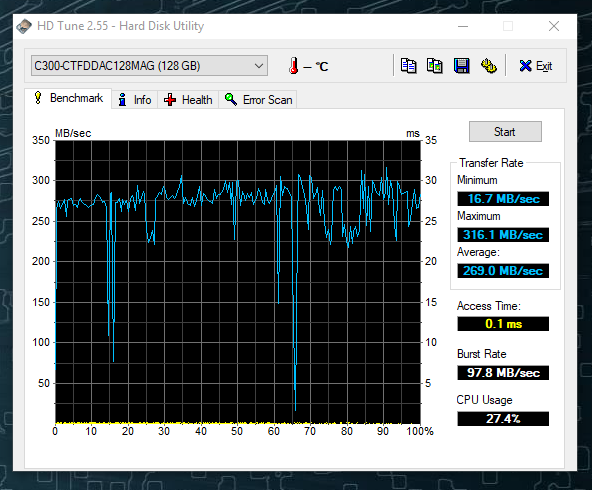Open the Error Scan tab
This screenshot has width=592, height=490.
coord(258,100)
